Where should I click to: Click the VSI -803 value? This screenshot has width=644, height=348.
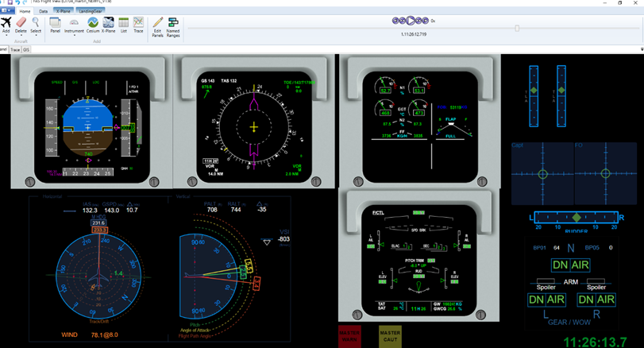(x=283, y=238)
